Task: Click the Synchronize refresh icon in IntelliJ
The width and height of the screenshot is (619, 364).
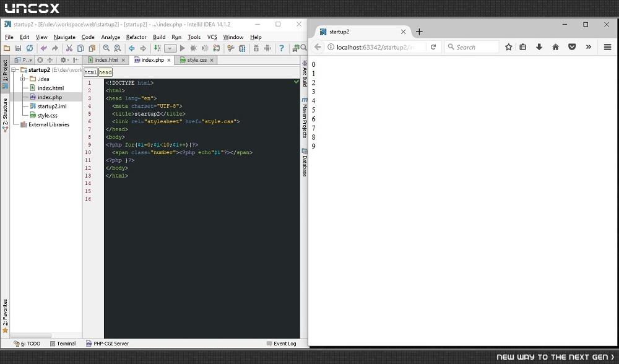Action: pos(30,48)
